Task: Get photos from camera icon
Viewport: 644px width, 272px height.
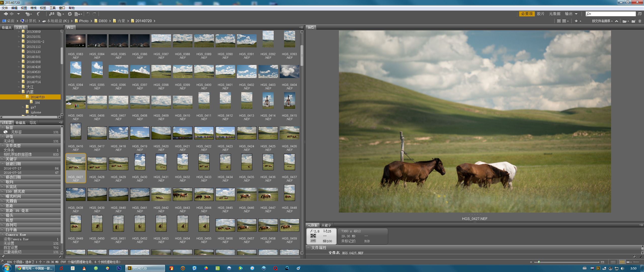Action: tap(52, 14)
